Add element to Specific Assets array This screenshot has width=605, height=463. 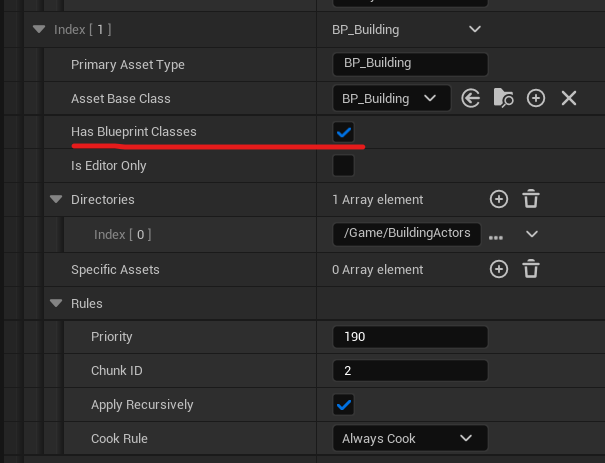tap(498, 269)
